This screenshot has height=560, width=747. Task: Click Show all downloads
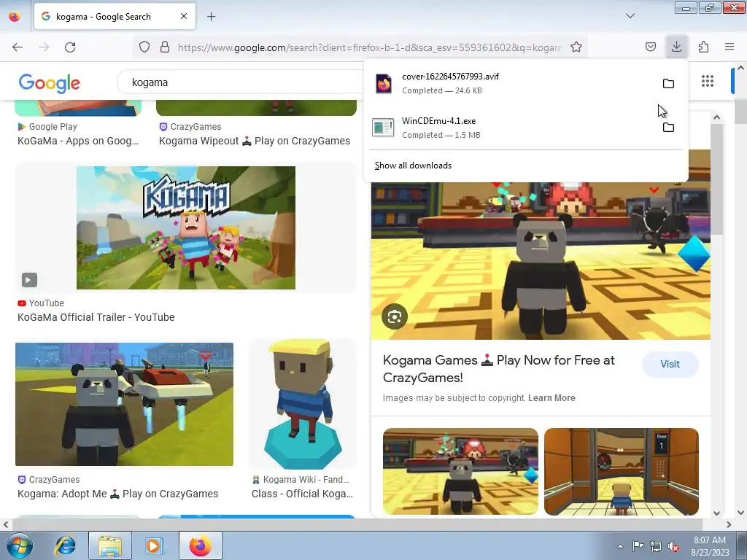(413, 166)
